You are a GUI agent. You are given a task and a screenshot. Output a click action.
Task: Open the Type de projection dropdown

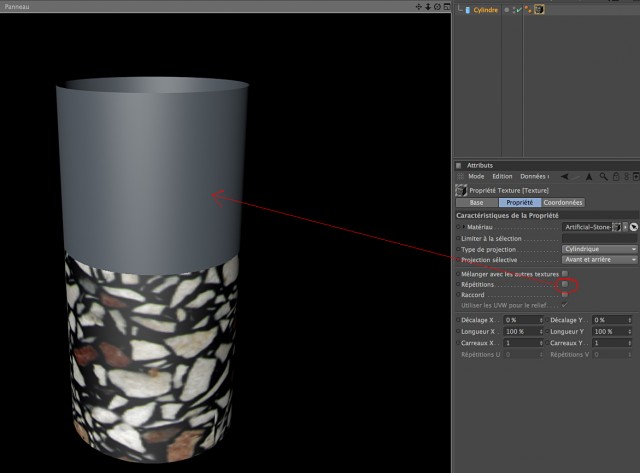point(599,249)
